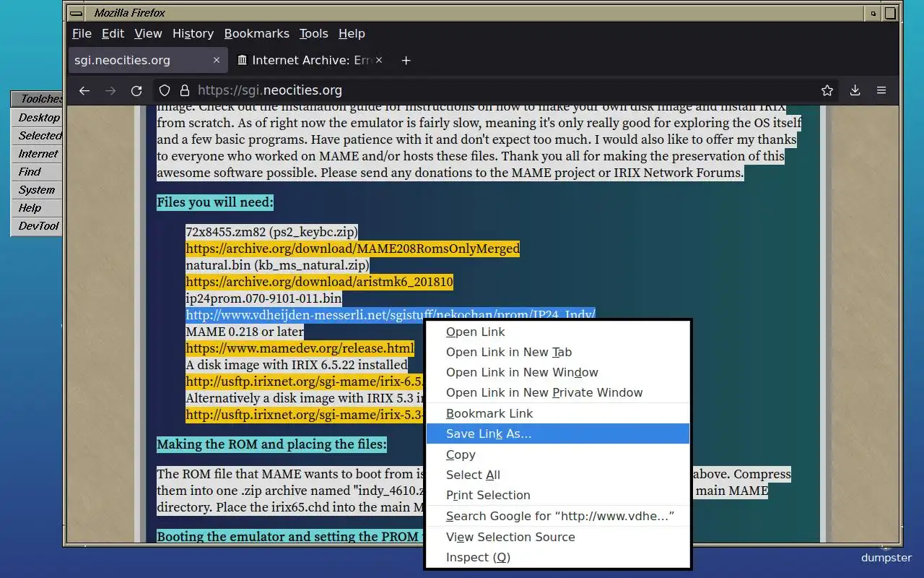Open Help in the Toolchest
The height and width of the screenshot is (578, 924).
(x=38, y=208)
